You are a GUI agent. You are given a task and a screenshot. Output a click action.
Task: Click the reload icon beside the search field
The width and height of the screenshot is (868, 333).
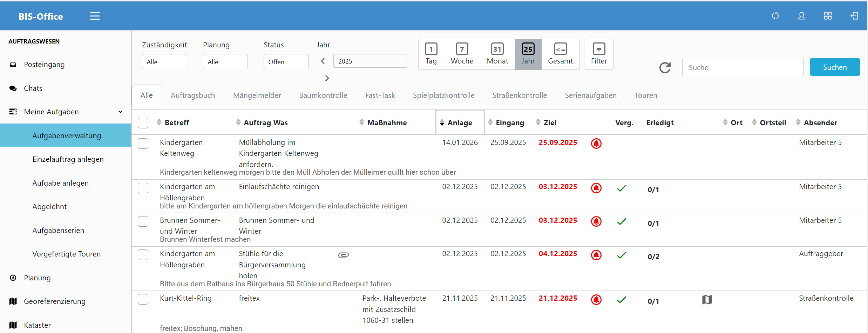pyautogui.click(x=665, y=67)
